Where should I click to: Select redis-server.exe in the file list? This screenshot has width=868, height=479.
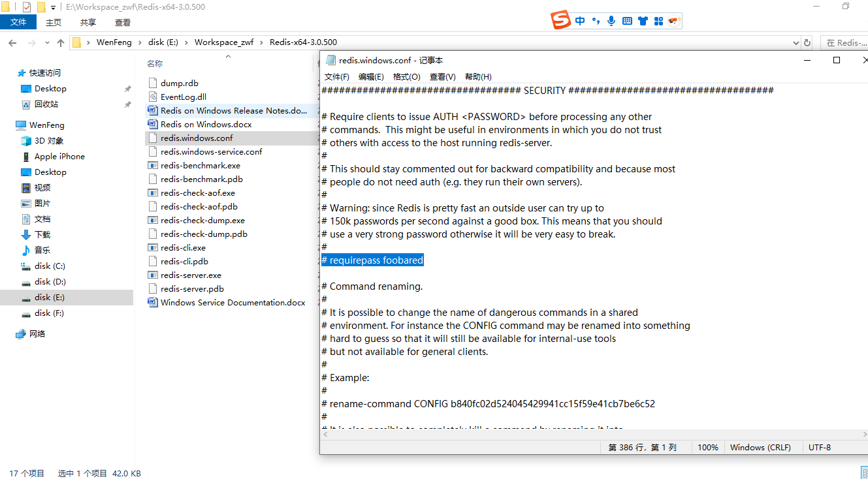pos(191,275)
